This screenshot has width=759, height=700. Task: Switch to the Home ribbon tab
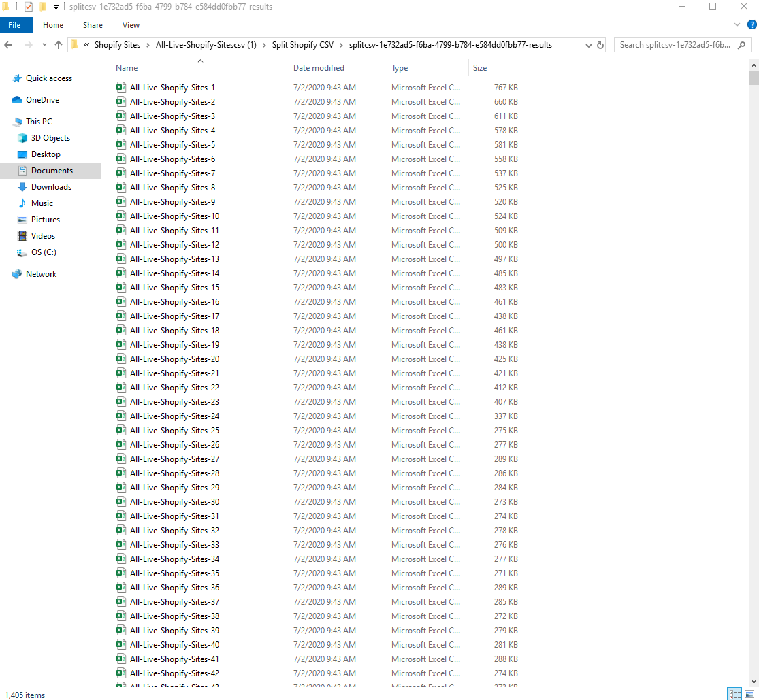(x=53, y=25)
